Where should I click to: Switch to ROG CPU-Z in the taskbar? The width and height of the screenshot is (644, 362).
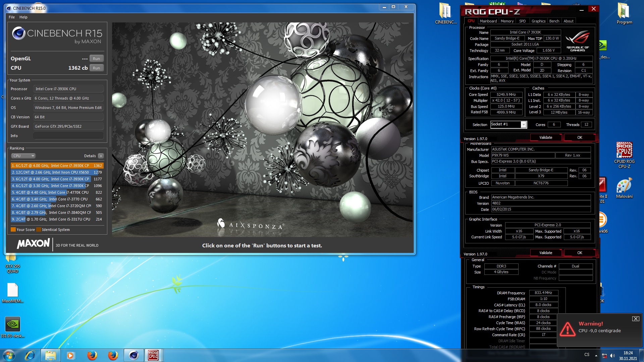(154, 355)
